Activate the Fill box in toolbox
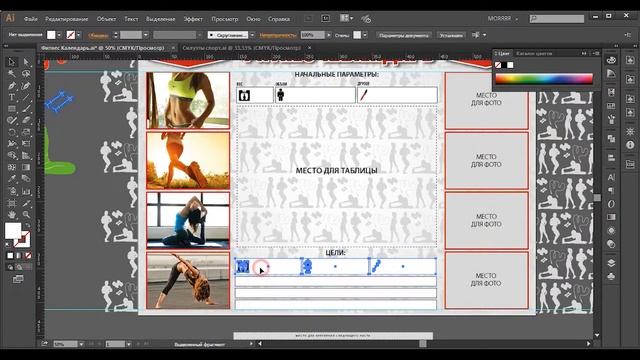The width and height of the screenshot is (640, 360). point(13,231)
